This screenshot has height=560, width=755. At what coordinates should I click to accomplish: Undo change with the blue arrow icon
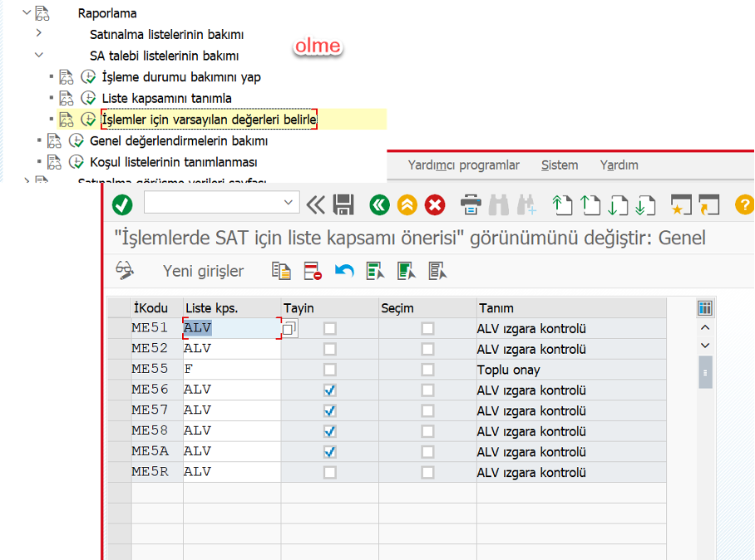point(343,271)
